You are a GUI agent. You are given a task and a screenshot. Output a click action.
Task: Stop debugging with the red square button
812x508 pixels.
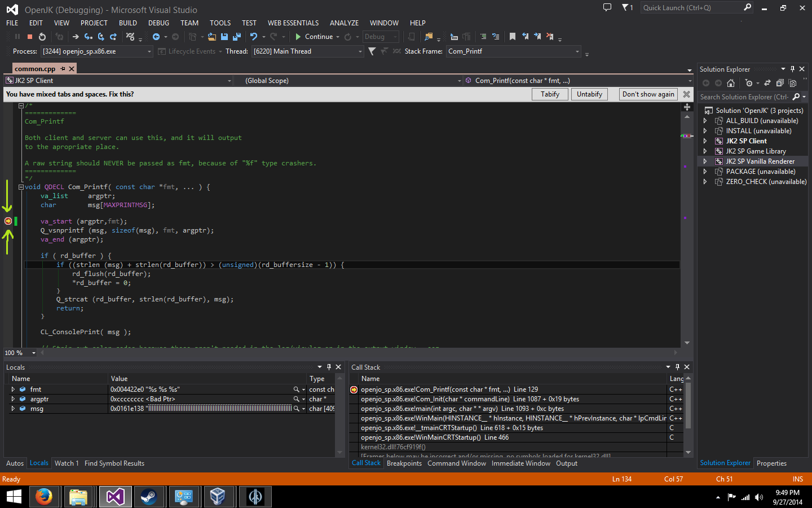coord(30,37)
